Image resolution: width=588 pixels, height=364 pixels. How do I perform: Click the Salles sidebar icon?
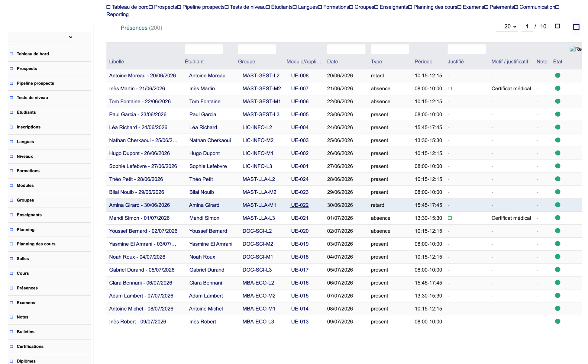11,259
